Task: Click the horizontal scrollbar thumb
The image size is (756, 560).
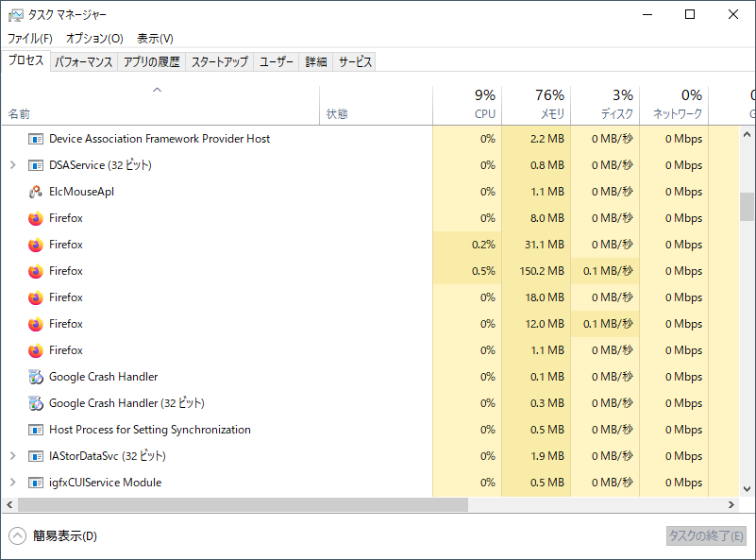Action: (243, 504)
